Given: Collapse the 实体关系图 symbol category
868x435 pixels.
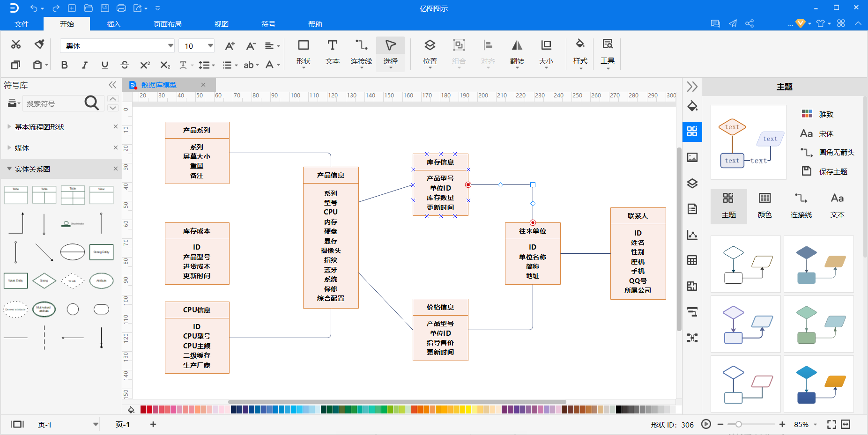Looking at the screenshot, I should tap(9, 169).
